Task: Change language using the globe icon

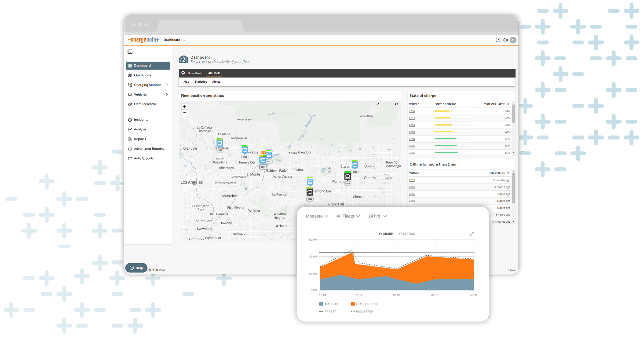Action: pyautogui.click(x=506, y=40)
